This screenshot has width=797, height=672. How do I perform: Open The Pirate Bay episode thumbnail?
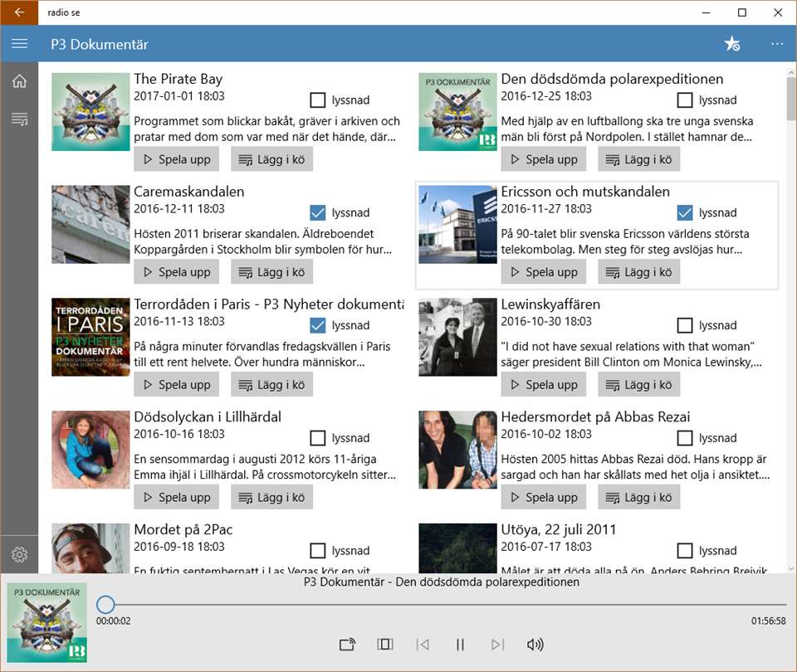tap(90, 112)
